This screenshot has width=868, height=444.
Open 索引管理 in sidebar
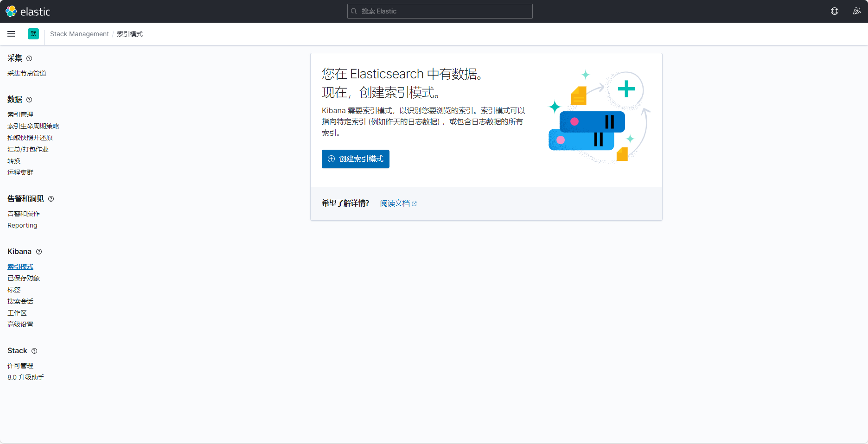[20, 114]
